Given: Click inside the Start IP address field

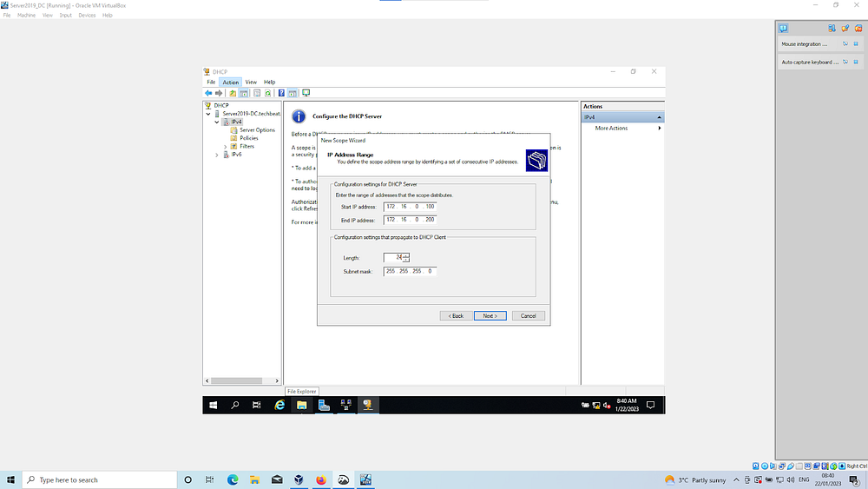Looking at the screenshot, I should point(411,207).
